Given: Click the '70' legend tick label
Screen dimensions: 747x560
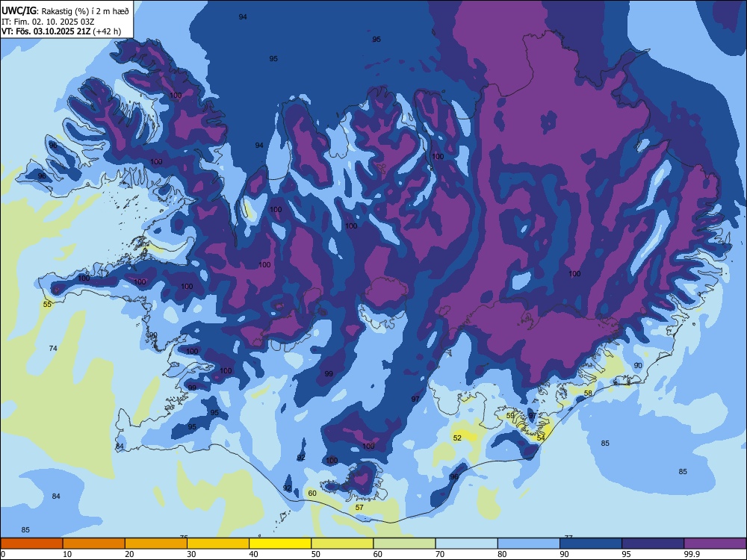Looking at the screenshot, I should [x=440, y=554].
